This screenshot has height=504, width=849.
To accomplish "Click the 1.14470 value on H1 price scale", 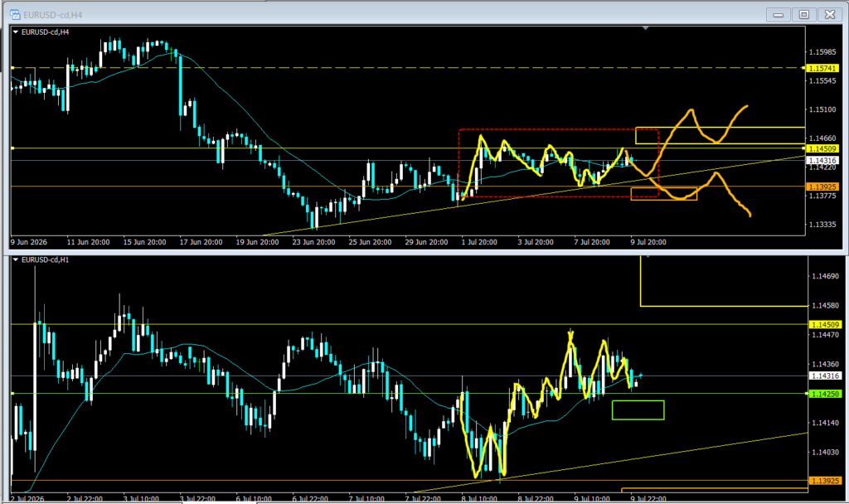I will click(825, 335).
